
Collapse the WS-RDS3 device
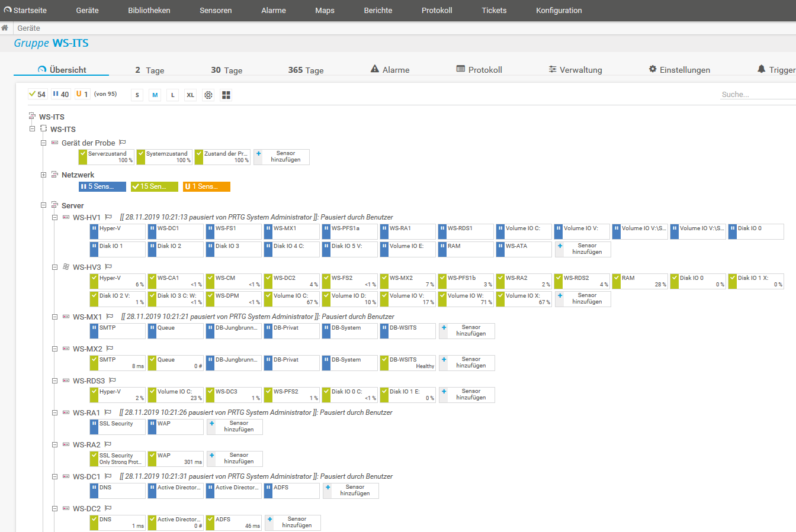pos(54,381)
